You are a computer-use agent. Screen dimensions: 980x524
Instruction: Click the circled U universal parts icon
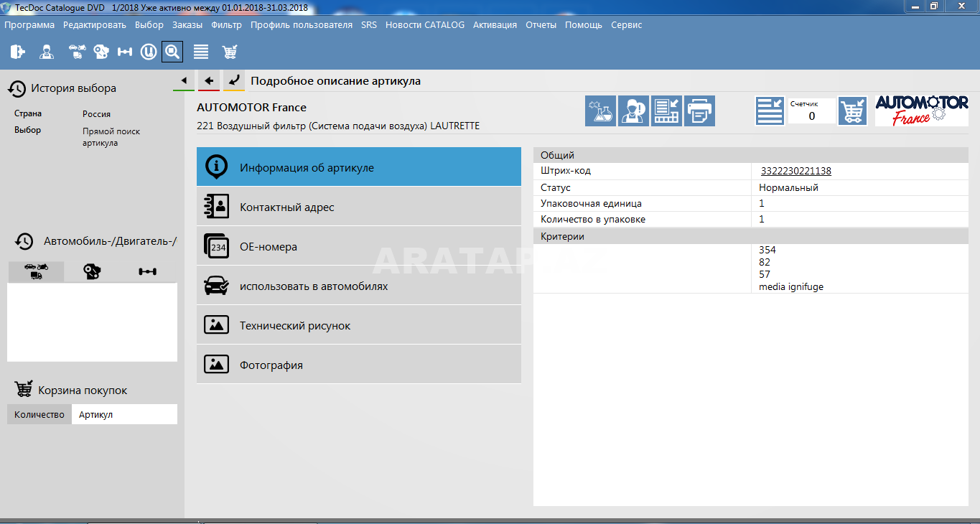coord(149,52)
